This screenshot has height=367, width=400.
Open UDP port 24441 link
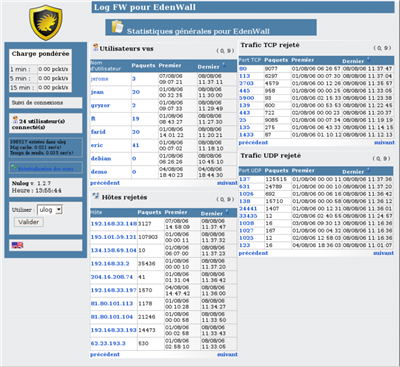tap(248, 209)
